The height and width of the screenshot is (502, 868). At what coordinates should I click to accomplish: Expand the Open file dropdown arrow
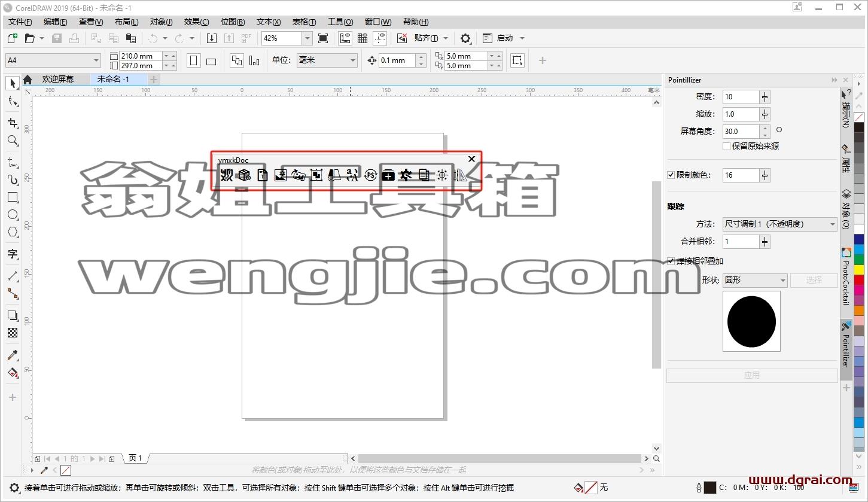tap(42, 38)
